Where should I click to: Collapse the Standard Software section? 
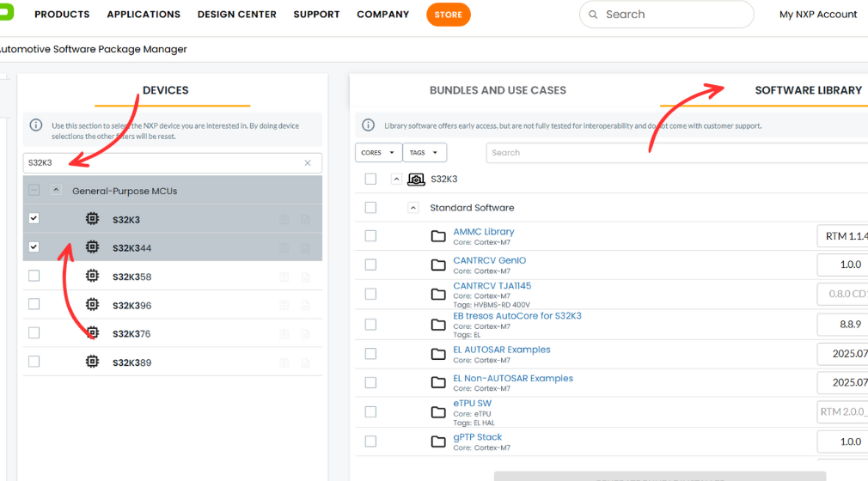click(x=413, y=208)
